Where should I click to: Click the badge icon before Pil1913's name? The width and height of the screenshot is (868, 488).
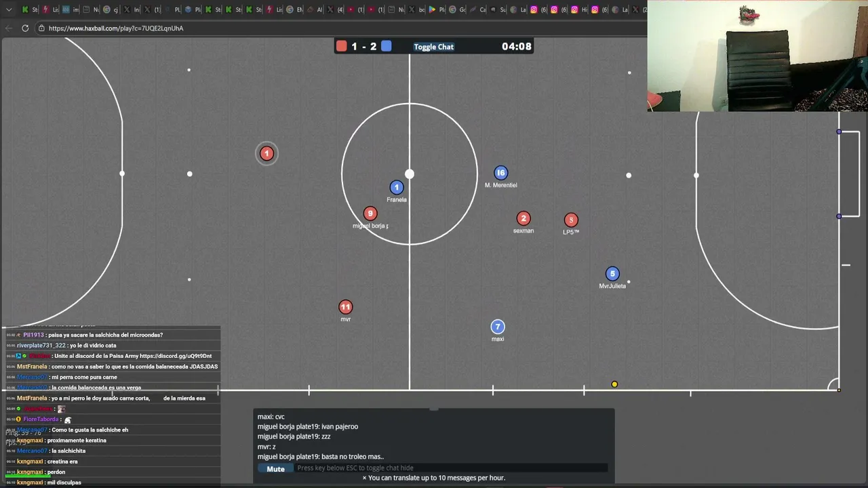pos(19,335)
